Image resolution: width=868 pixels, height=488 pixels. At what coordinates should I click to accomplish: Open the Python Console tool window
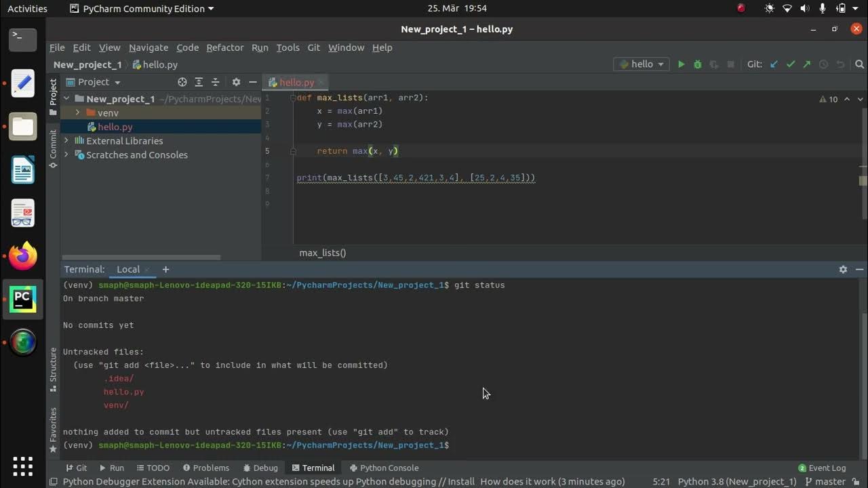(384, 468)
